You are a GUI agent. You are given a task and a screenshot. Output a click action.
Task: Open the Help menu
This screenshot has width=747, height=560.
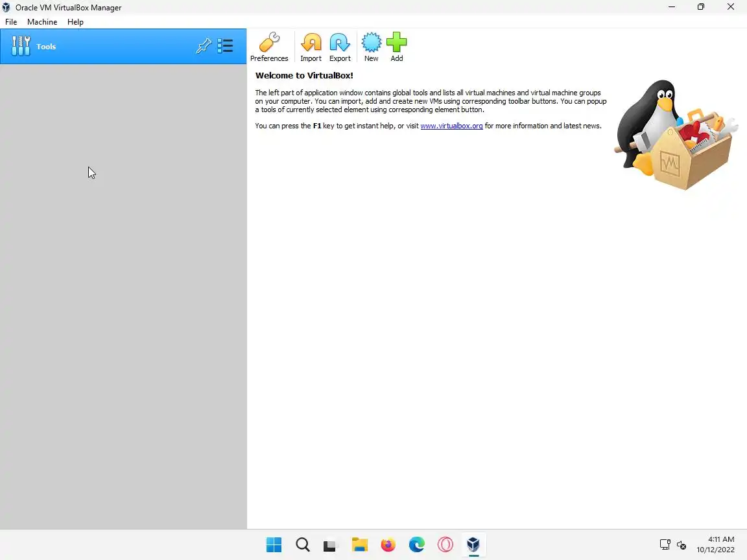(75, 22)
